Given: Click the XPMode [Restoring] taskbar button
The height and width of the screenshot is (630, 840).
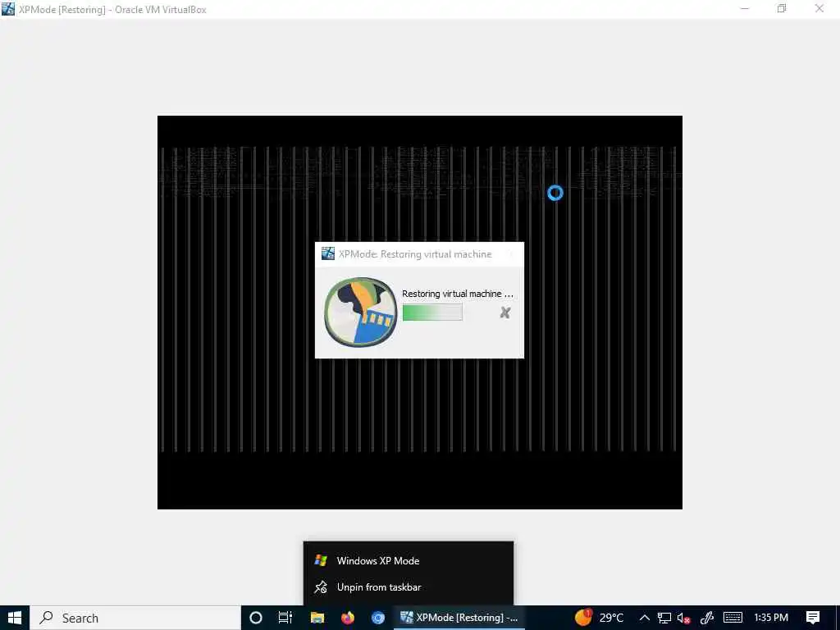Looking at the screenshot, I should click(459, 618).
